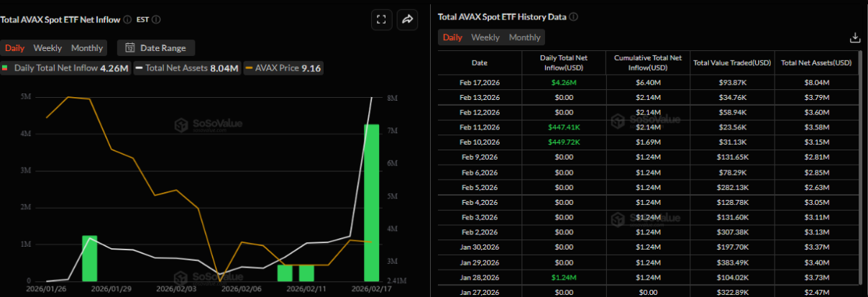Switch chart to Monthly view

87,48
